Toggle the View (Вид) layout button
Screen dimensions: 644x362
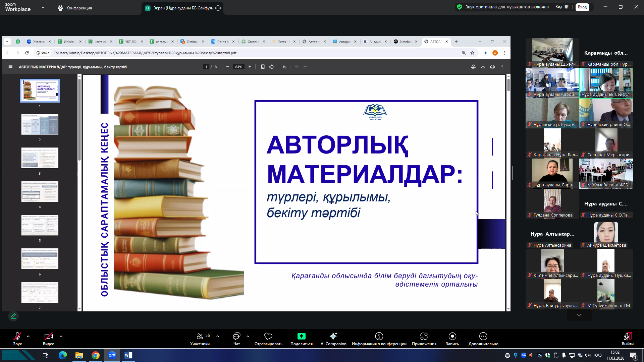[x=562, y=7]
